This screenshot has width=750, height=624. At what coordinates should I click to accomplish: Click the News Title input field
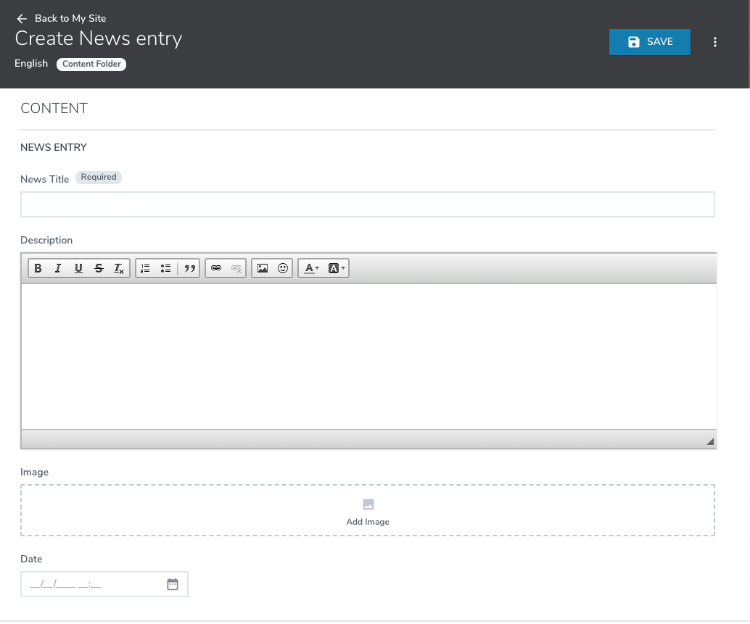(x=367, y=204)
